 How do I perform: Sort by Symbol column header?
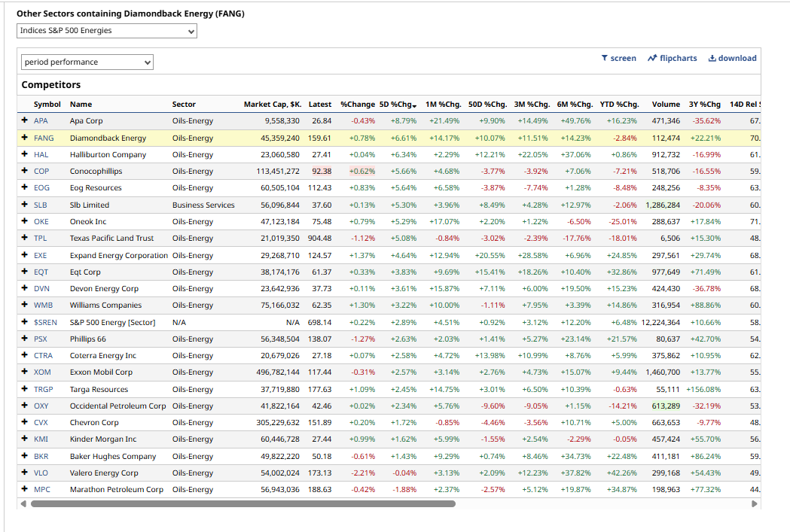[x=47, y=105]
